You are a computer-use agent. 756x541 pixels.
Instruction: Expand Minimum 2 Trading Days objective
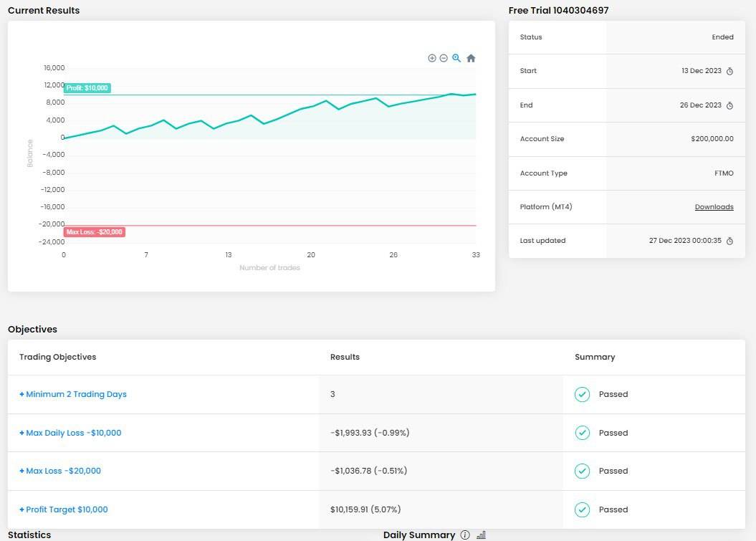tap(73, 394)
